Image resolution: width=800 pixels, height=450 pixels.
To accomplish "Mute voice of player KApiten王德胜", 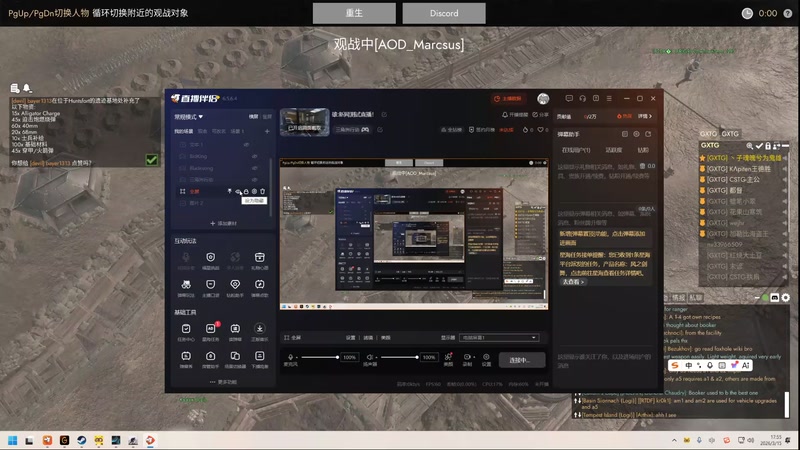I will point(785,169).
